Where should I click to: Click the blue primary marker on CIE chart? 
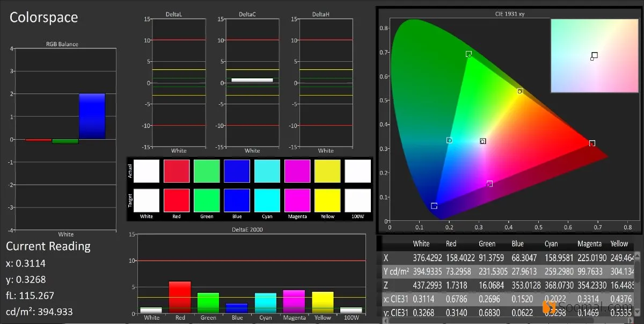(434, 206)
